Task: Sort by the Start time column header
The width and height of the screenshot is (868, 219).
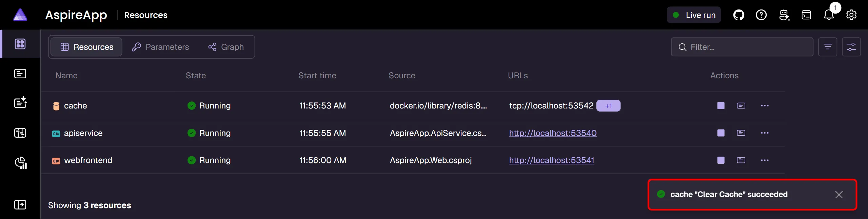Action: coord(317,76)
